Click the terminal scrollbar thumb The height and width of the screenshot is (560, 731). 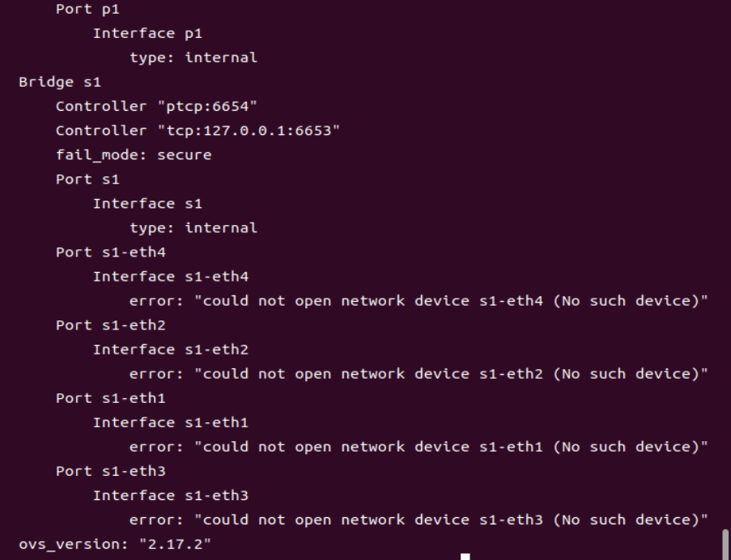click(x=725, y=544)
